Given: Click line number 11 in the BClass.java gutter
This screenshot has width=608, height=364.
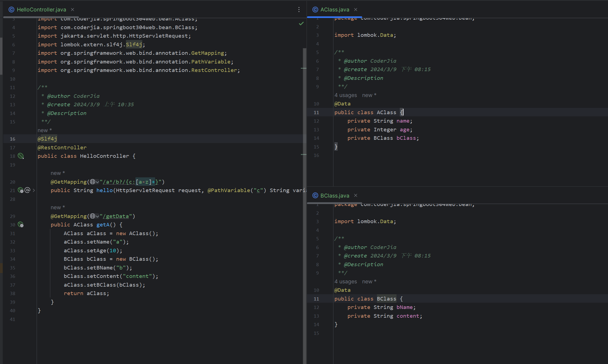Looking at the screenshot, I should [x=316, y=299].
